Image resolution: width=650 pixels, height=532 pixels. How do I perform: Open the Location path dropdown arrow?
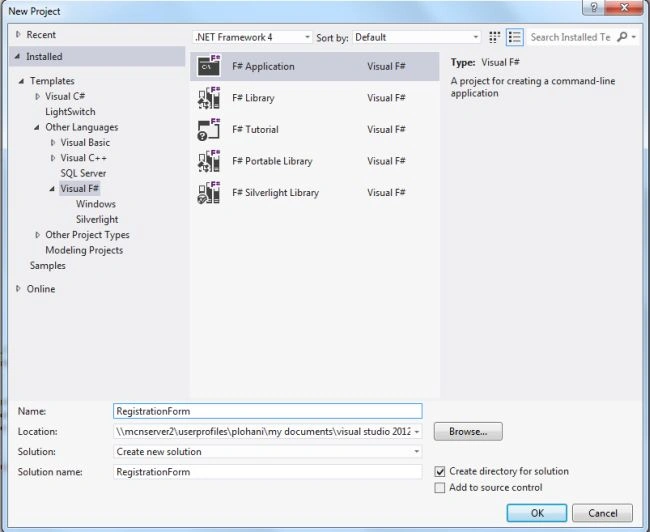point(417,432)
